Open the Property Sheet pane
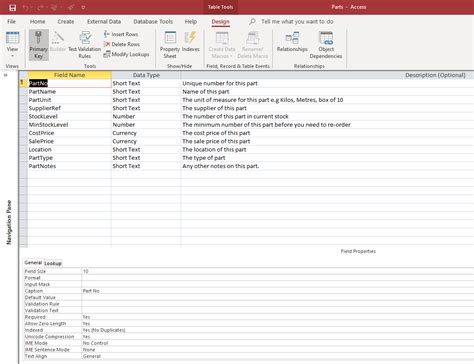474x364 pixels. [x=170, y=45]
